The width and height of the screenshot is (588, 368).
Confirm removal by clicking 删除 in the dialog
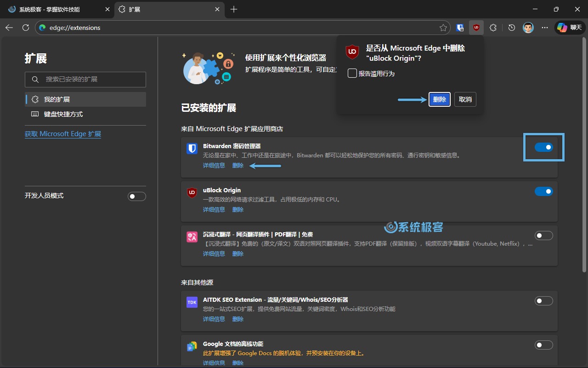[439, 99]
